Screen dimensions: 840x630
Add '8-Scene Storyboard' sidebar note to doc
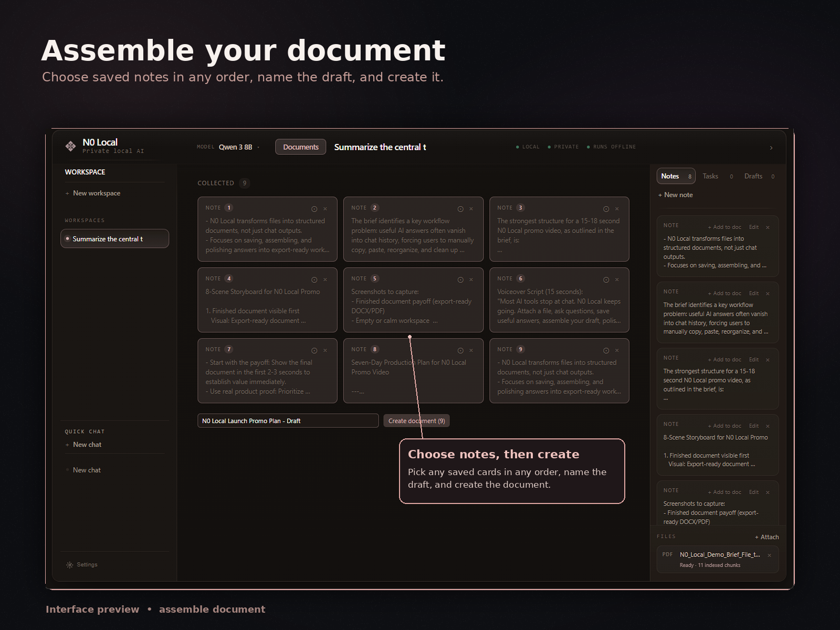point(724,426)
